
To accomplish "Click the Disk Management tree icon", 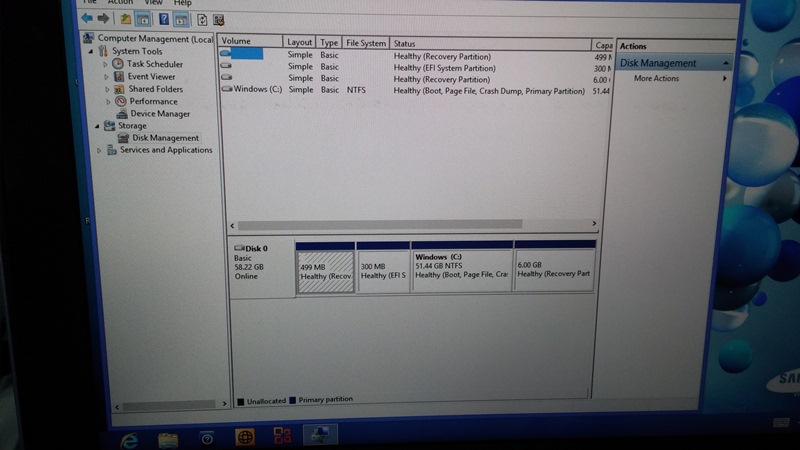I will [123, 138].
